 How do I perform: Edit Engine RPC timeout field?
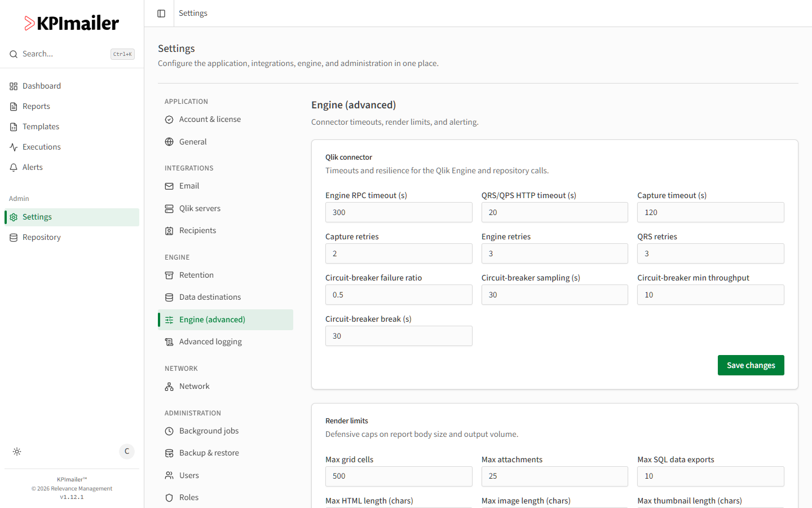tap(399, 212)
